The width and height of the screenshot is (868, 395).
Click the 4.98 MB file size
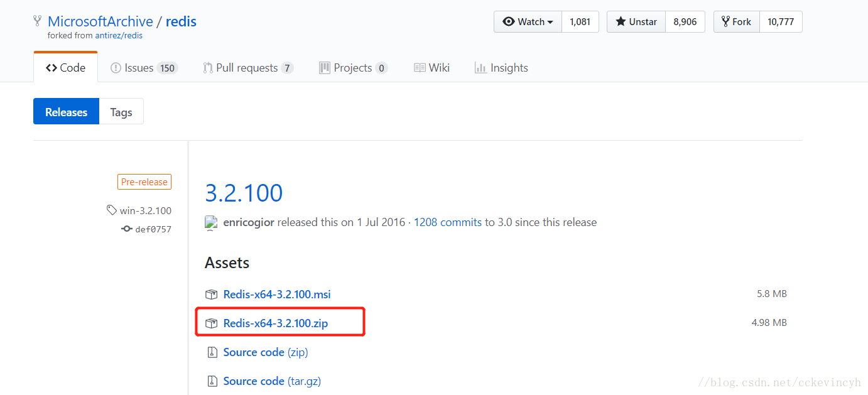(x=769, y=323)
